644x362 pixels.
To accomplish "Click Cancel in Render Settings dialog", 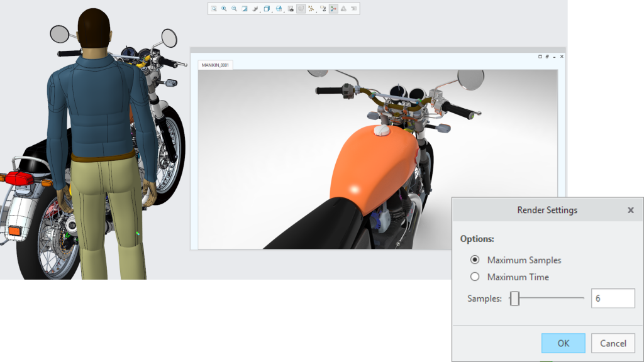I will (613, 343).
